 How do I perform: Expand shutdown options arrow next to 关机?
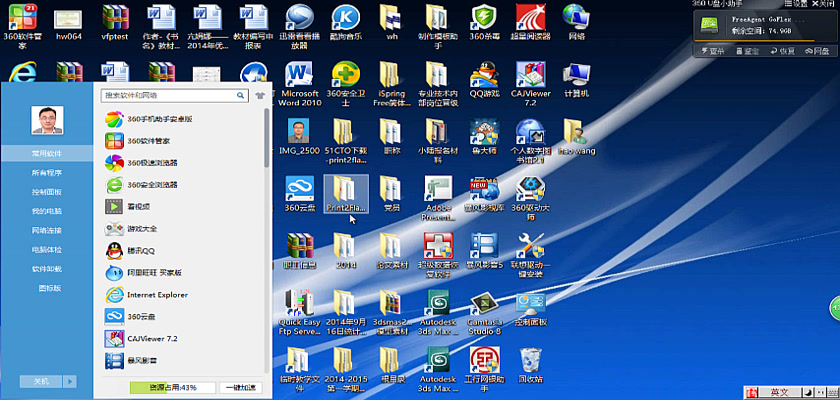click(70, 381)
